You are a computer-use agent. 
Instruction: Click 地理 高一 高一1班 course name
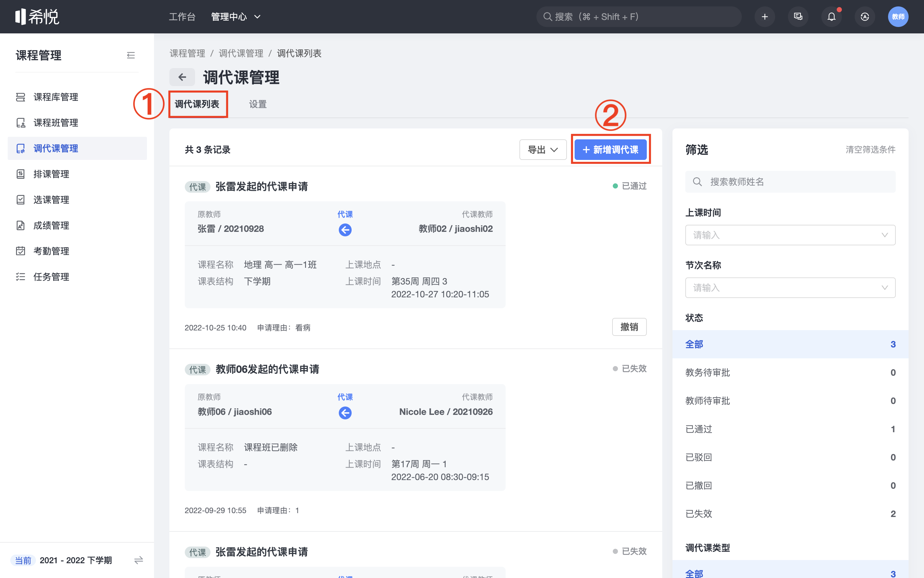click(280, 265)
